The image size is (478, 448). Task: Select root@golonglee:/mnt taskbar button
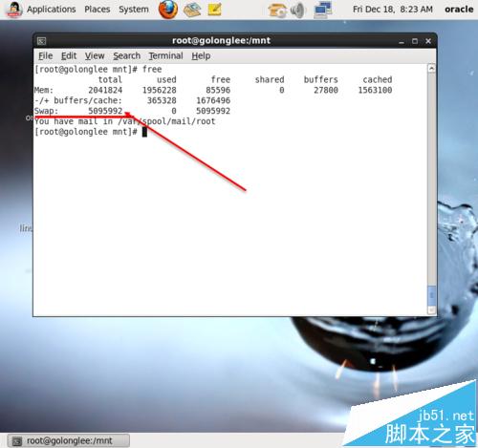69,440
